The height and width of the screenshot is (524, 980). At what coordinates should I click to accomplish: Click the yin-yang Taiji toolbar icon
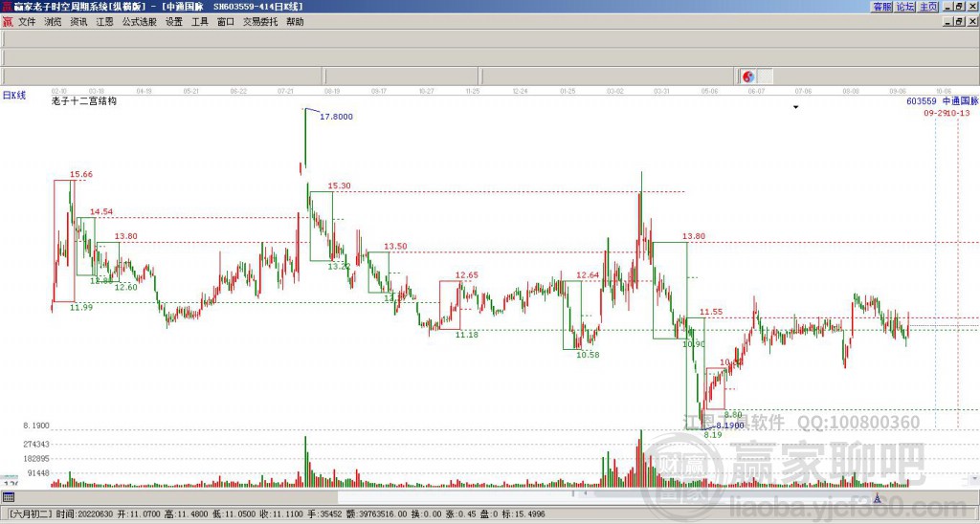748,76
